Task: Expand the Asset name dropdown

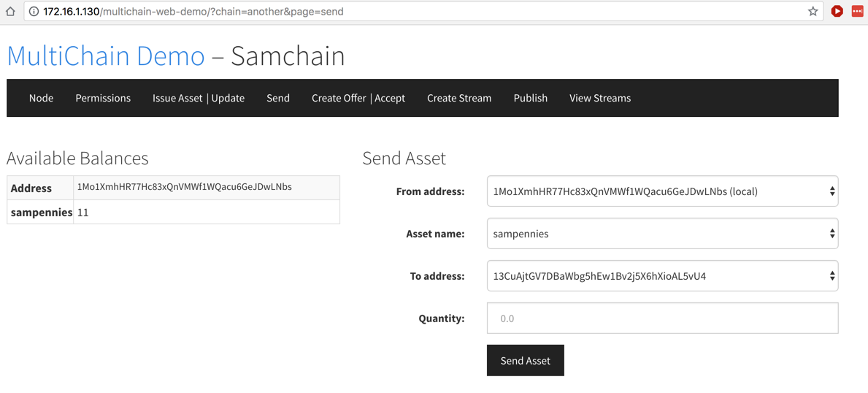Action: (x=662, y=234)
